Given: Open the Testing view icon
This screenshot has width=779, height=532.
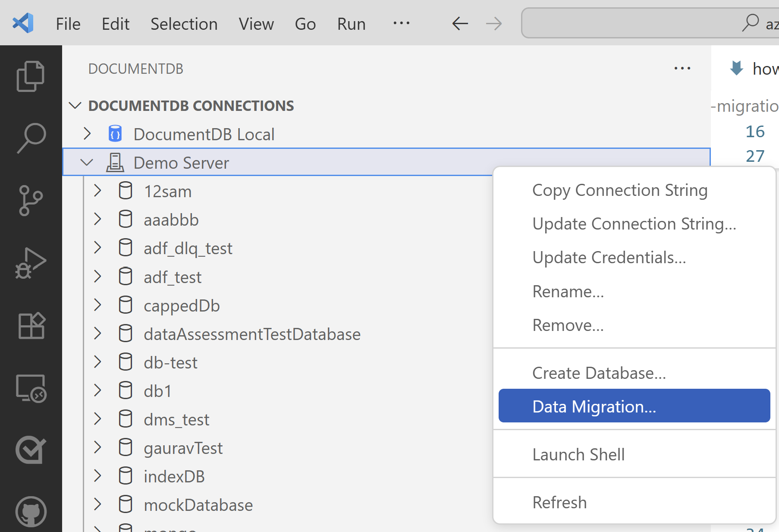Looking at the screenshot, I should coord(31,450).
